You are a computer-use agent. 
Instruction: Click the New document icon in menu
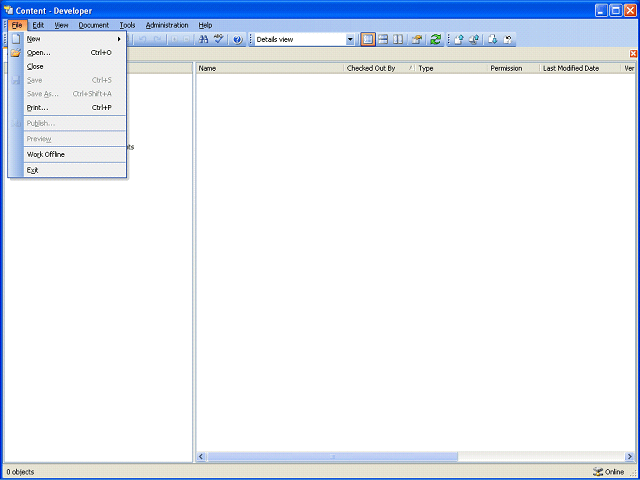click(x=16, y=39)
